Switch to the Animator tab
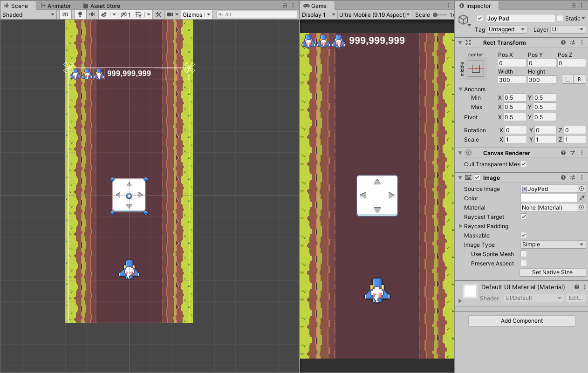Viewport: 588px width, 373px height. coord(55,6)
